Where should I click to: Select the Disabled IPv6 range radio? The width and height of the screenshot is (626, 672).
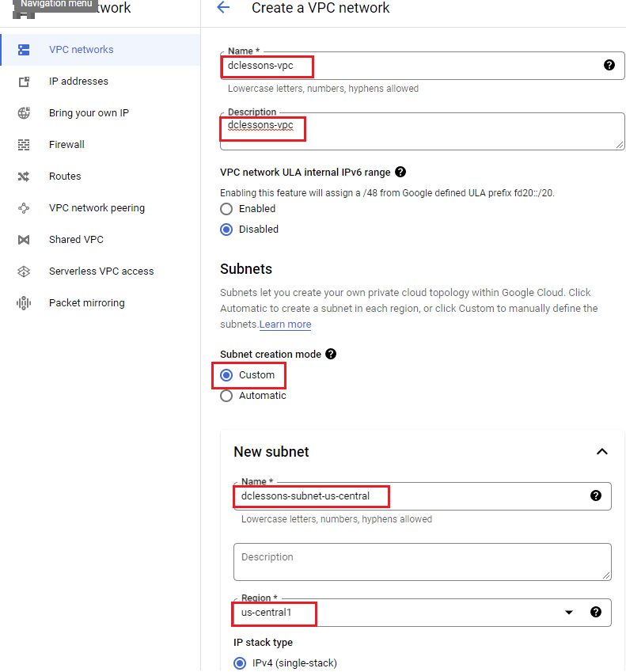coord(226,230)
